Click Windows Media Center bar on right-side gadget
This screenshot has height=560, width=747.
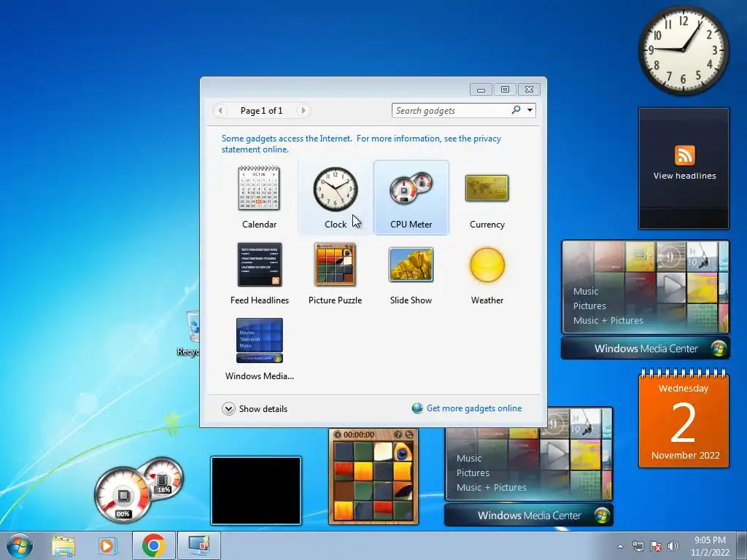[645, 348]
